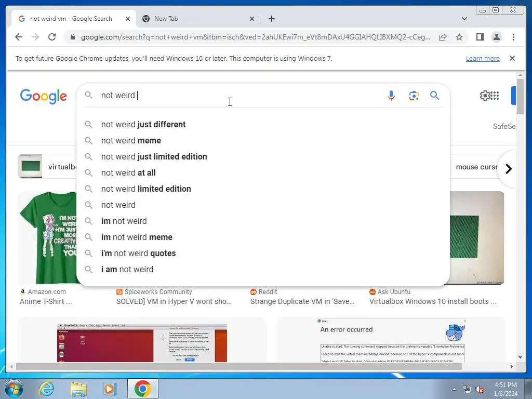Select suggestion 'not weird at all'
532x399 pixels.
click(263, 172)
